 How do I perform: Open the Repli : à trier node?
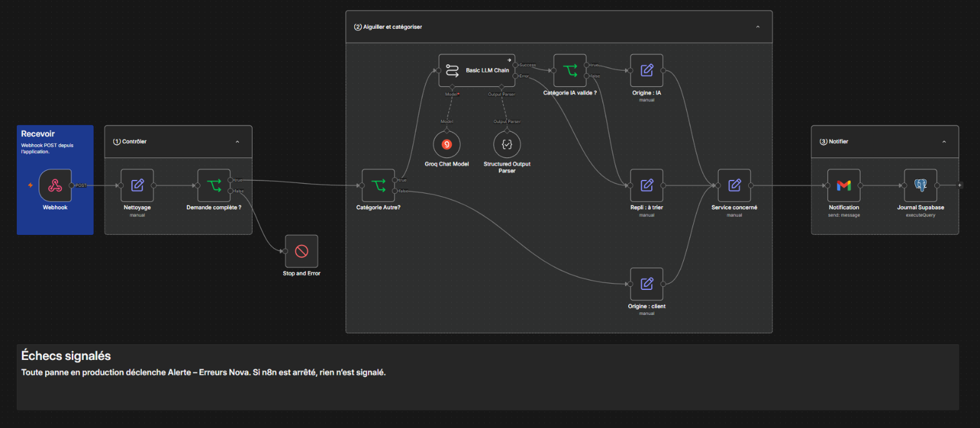click(x=647, y=185)
